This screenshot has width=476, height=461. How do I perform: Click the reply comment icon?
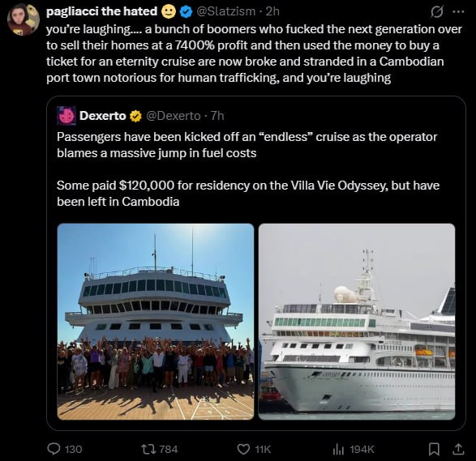point(54,449)
